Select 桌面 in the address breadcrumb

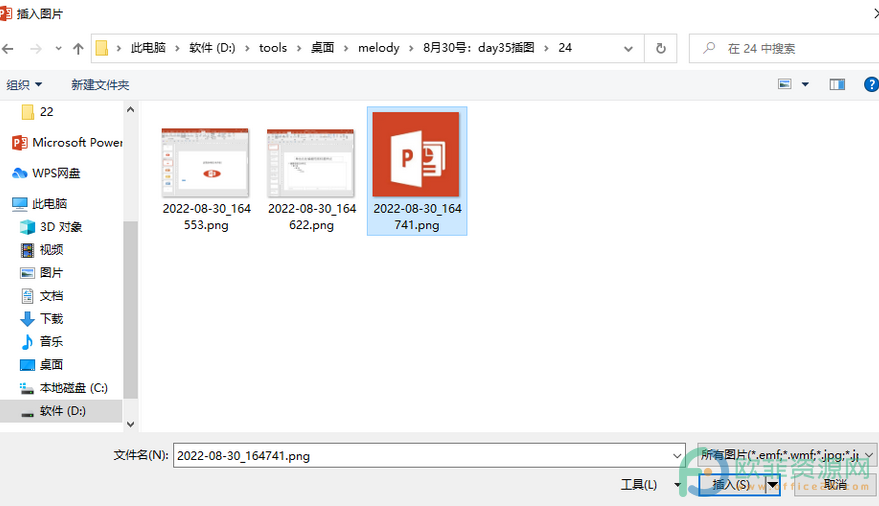322,48
